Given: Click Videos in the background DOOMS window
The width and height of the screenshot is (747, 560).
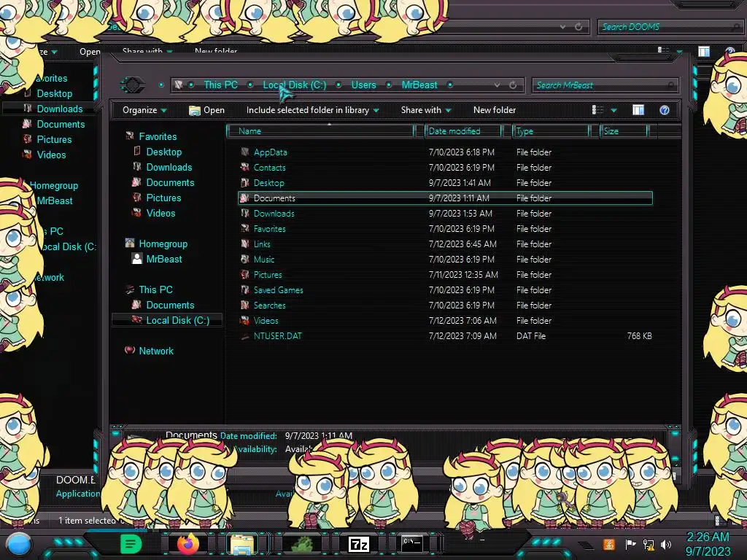Looking at the screenshot, I should pyautogui.click(x=52, y=155).
